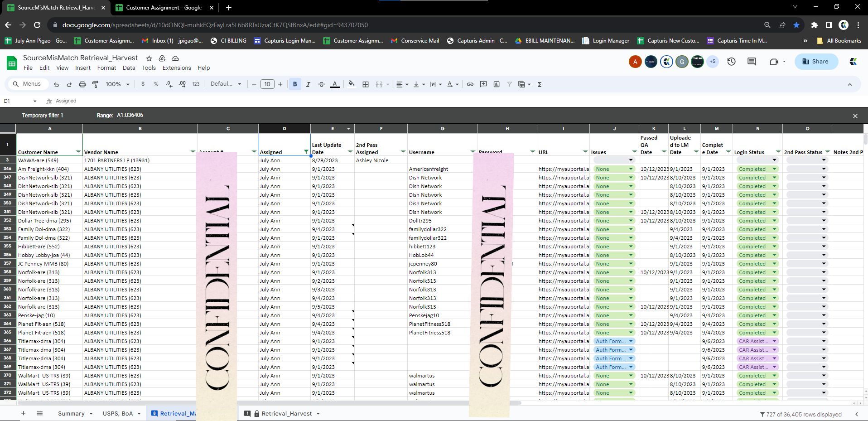Open comment history

752,62
